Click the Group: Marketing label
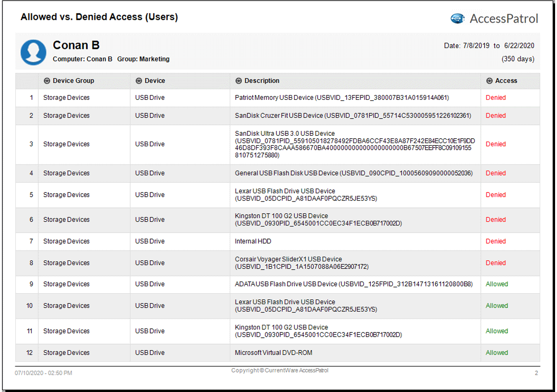Screen dimensions: 557x392 click(143, 59)
